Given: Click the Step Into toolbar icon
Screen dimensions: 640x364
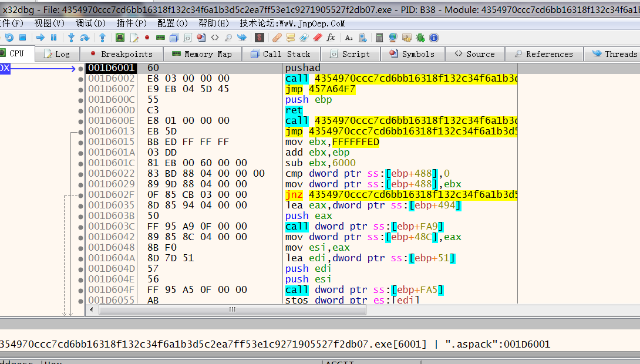Looking at the screenshot, I should pyautogui.click(x=72, y=38).
